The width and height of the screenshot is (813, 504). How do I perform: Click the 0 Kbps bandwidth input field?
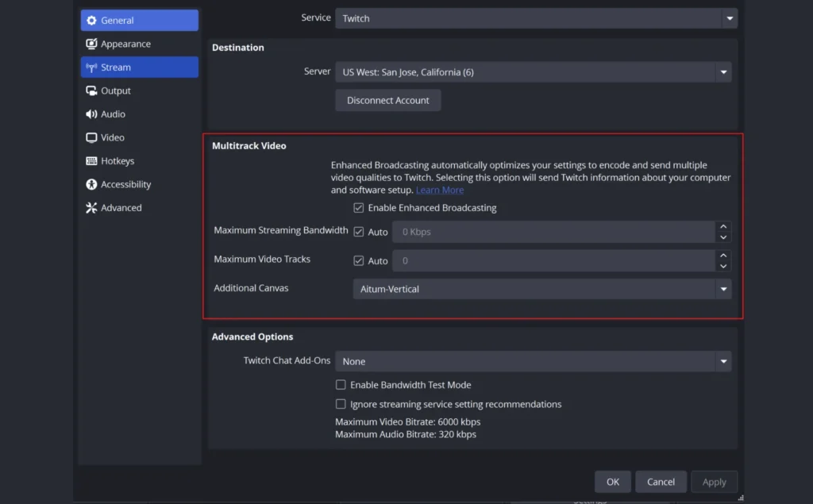tap(553, 232)
